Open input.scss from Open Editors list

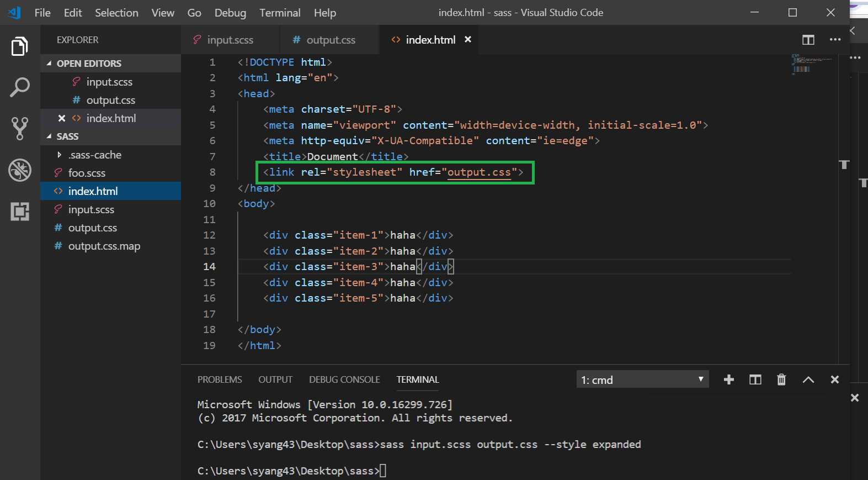point(110,82)
